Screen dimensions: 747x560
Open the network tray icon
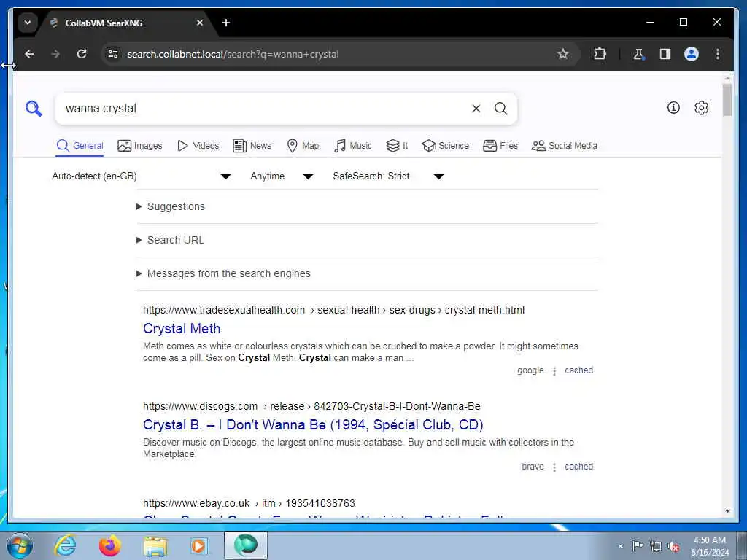[x=656, y=546]
